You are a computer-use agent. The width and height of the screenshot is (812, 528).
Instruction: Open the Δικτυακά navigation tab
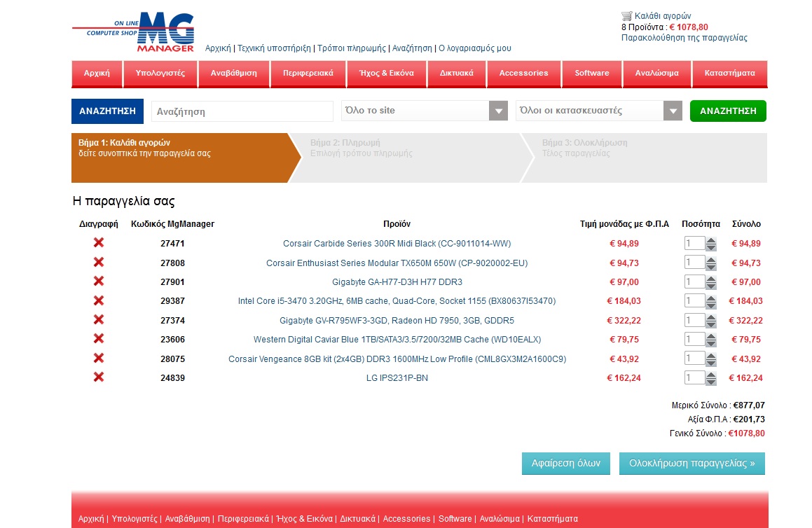tap(457, 74)
